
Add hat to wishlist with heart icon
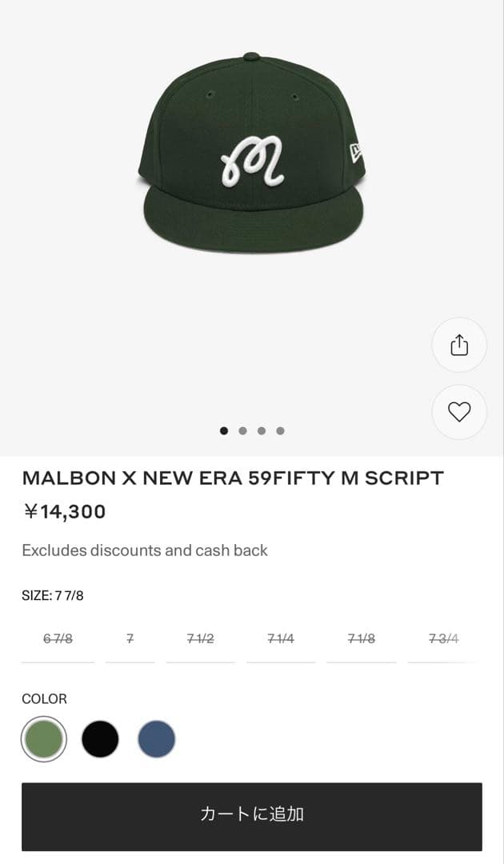click(459, 412)
